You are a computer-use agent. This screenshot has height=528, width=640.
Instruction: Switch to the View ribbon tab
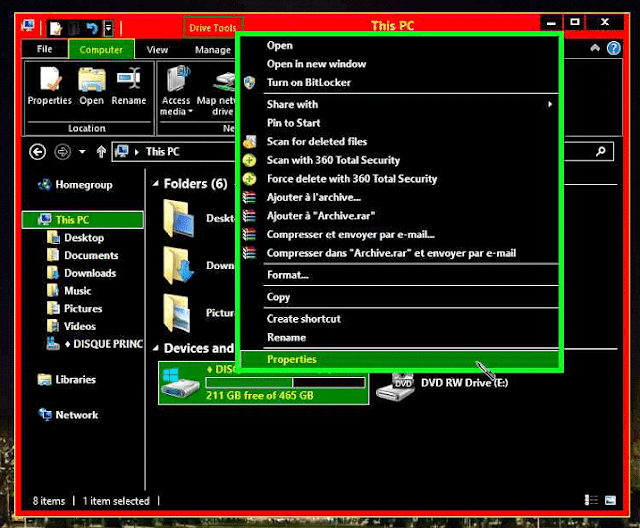click(x=157, y=50)
